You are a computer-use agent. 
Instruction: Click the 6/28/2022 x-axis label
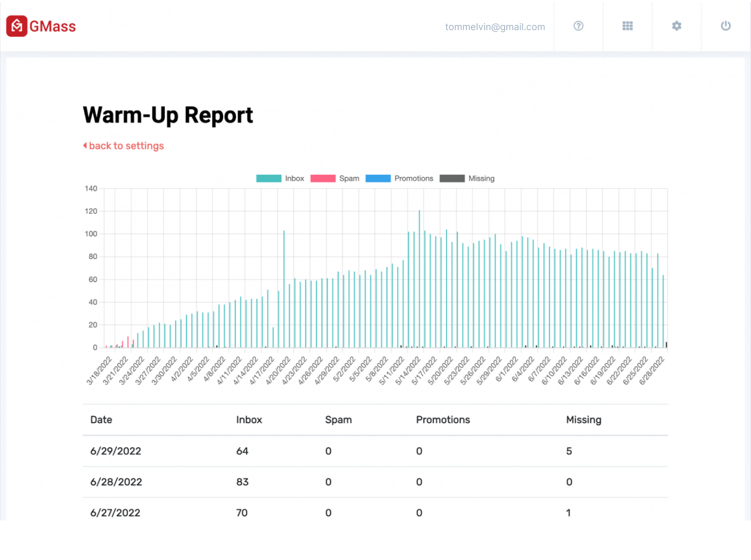click(652, 370)
